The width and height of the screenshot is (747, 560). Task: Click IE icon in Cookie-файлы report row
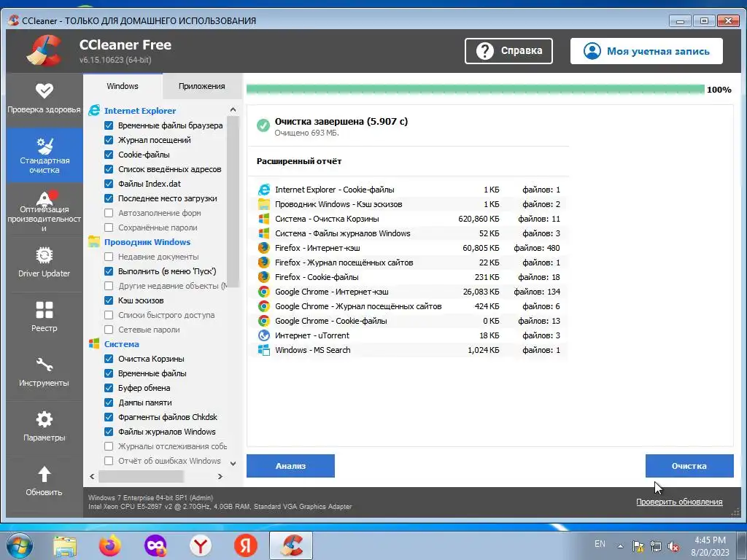pos(264,190)
